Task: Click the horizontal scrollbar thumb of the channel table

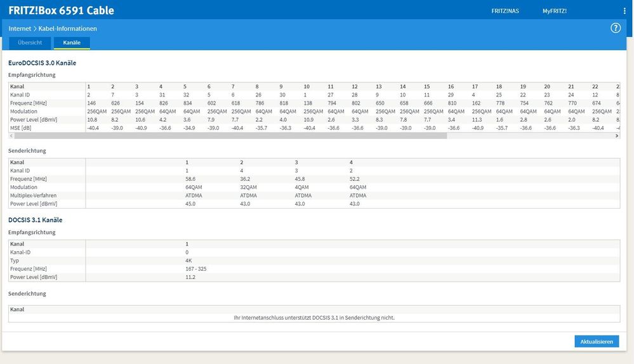Action: [x=230, y=136]
